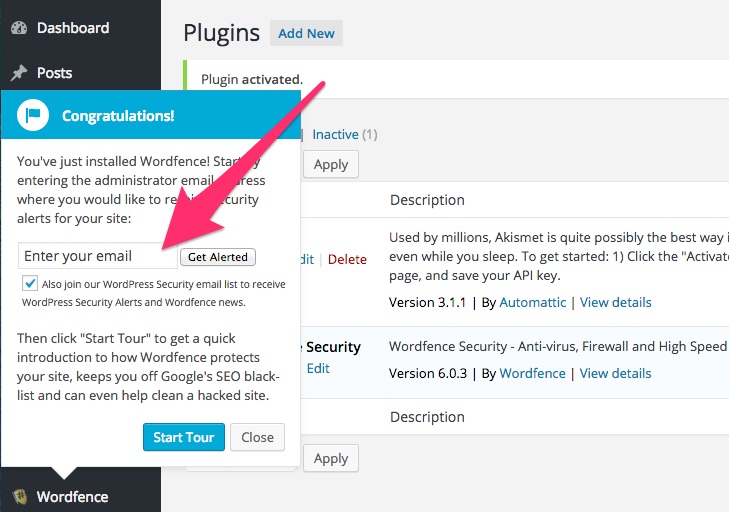The width and height of the screenshot is (729, 512).
Task: Click the Wordfence shield icon in sidebar
Action: (x=19, y=497)
